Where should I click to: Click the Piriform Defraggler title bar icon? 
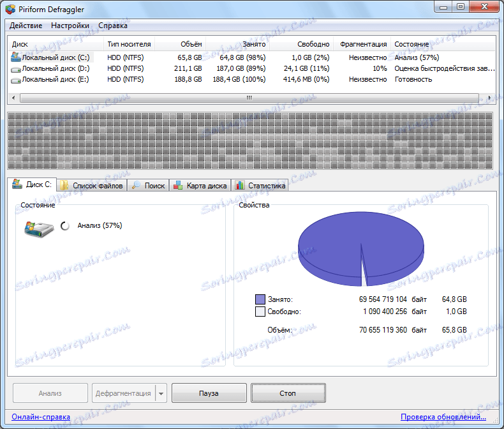click(10, 10)
